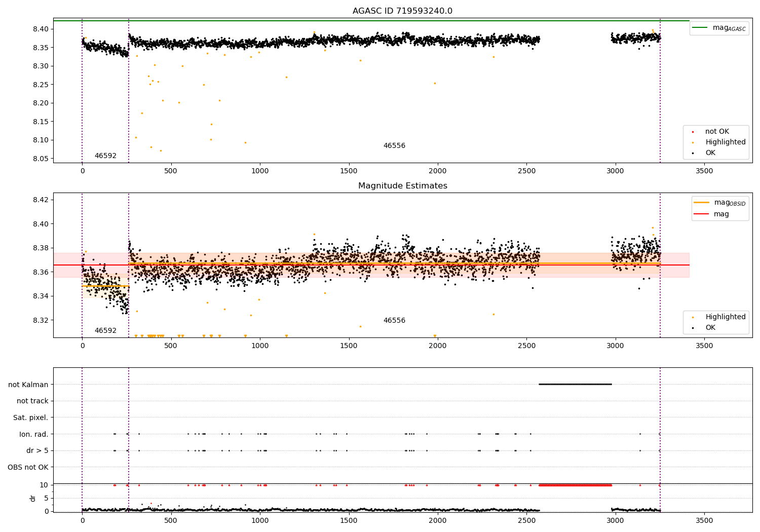This screenshot has height=532, width=760.
Task: Click the 8.42 tick label in middle plot
Action: (40, 200)
